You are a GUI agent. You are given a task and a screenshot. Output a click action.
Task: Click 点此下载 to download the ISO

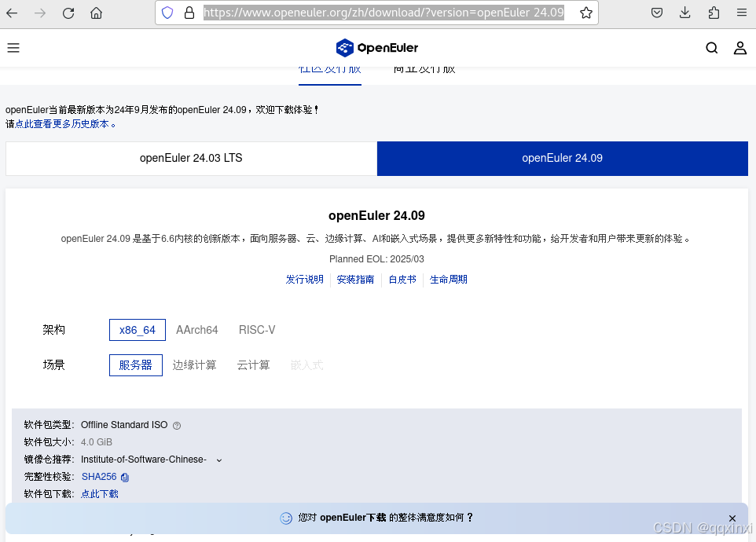pyautogui.click(x=99, y=494)
